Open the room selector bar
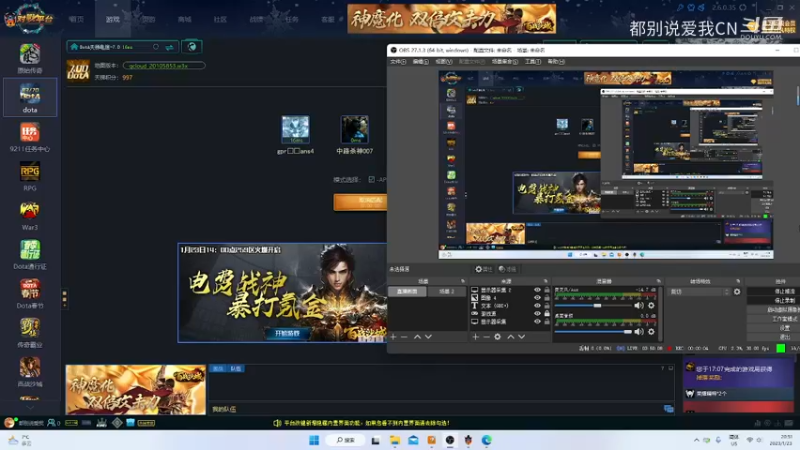This screenshot has width=800, height=450. (122, 47)
